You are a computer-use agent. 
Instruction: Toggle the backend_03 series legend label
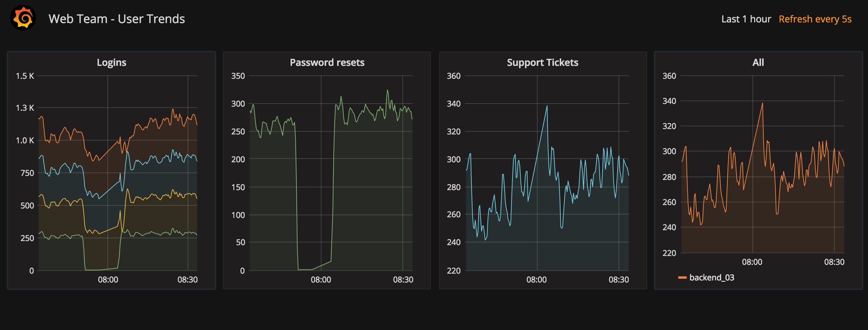click(712, 278)
